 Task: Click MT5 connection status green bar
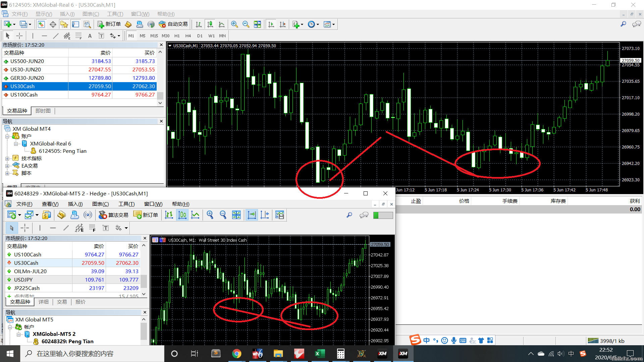pyautogui.click(x=383, y=215)
